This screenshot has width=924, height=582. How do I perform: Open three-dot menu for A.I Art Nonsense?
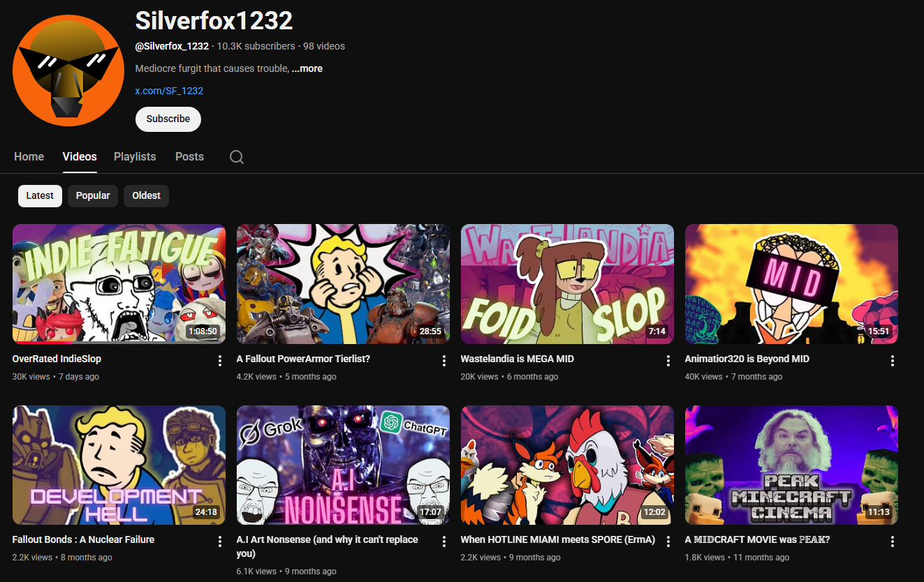point(444,542)
